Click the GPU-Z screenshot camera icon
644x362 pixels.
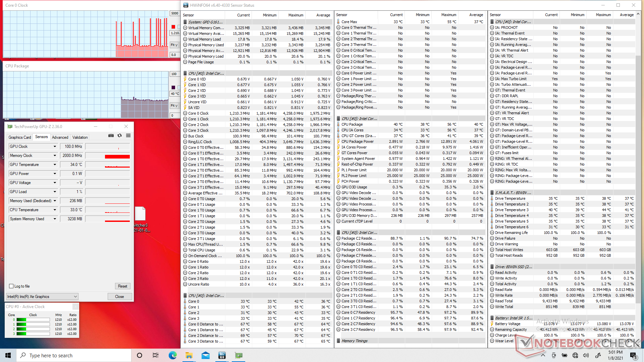tap(111, 135)
